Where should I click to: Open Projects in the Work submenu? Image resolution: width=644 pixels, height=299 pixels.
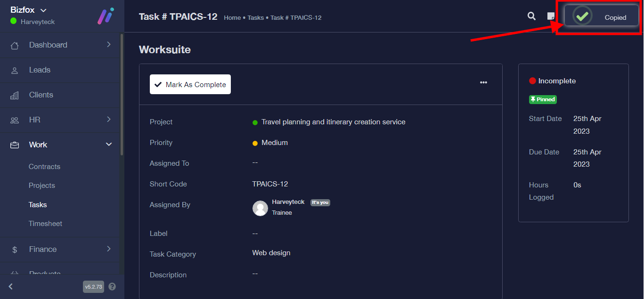[42, 186]
